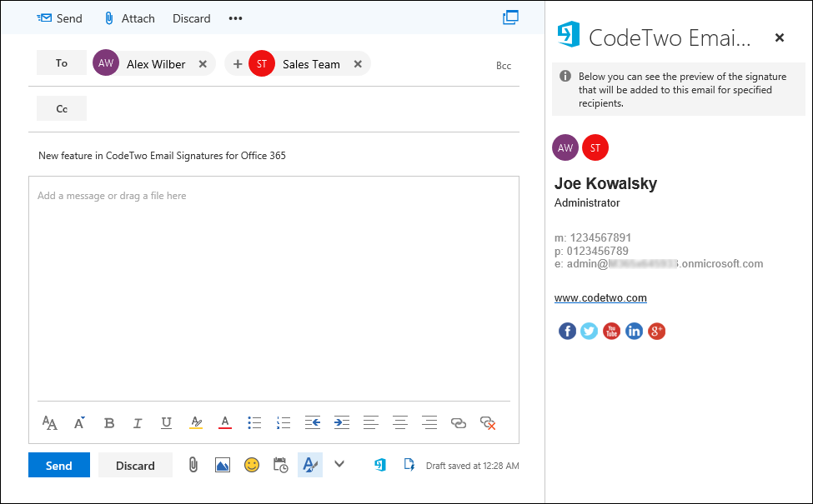The image size is (813, 504).
Task: Click Attach in the top toolbar
Action: pos(129,18)
